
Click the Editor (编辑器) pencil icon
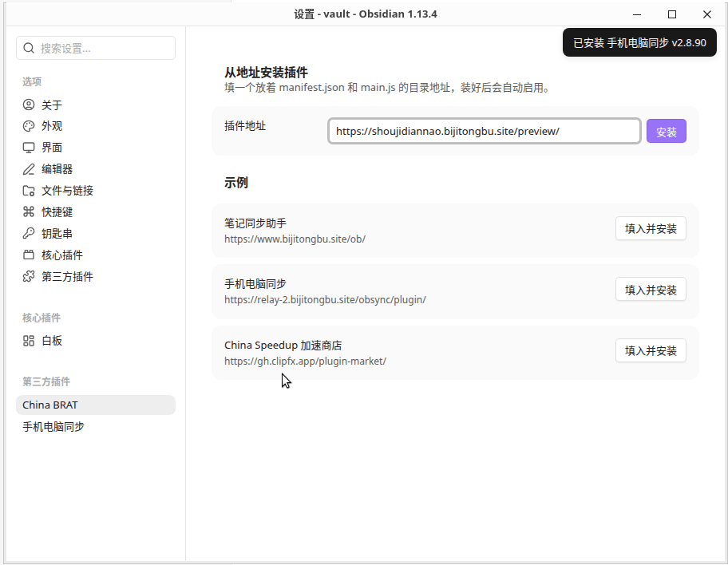[x=29, y=169]
